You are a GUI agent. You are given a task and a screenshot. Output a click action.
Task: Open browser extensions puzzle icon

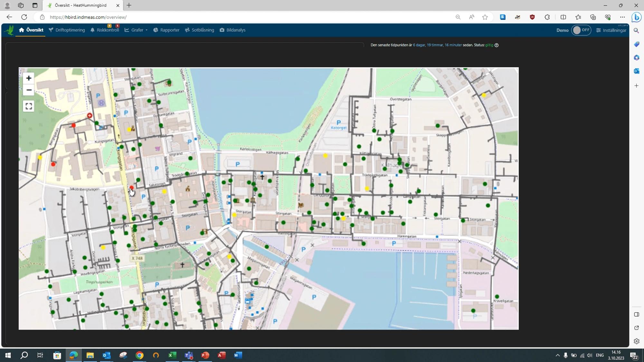(x=547, y=17)
